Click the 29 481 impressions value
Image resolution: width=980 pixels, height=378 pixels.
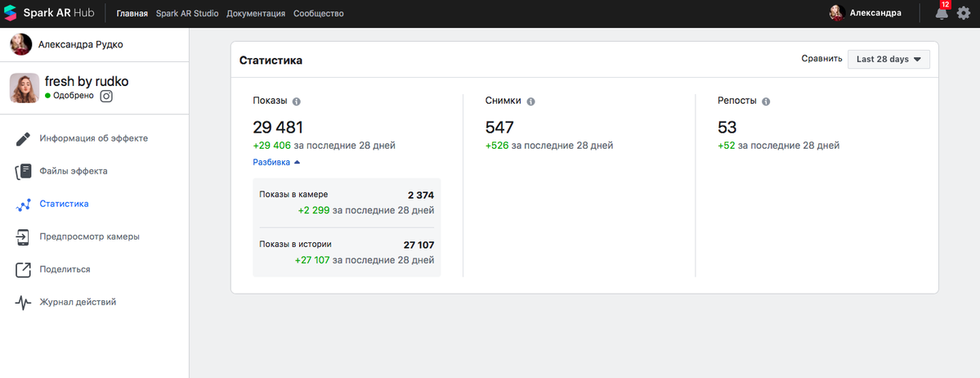pos(278,128)
